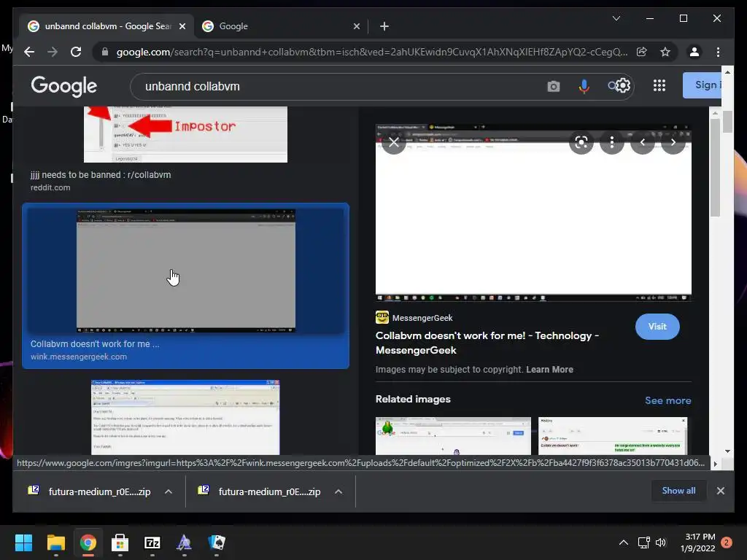Viewport: 747px width, 560px height.
Task: Click the page scroll down arrow
Action: (x=727, y=451)
